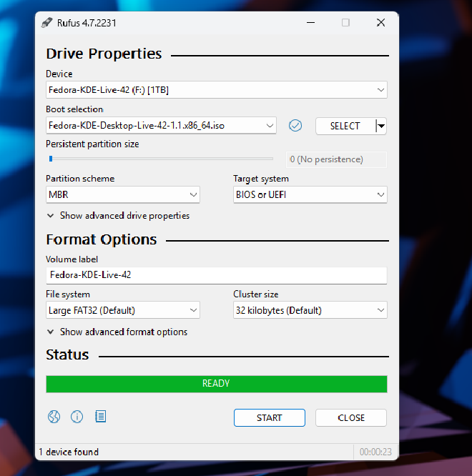Click the 00:00:23 elapsed timer
This screenshot has height=476, width=472.
click(x=375, y=452)
